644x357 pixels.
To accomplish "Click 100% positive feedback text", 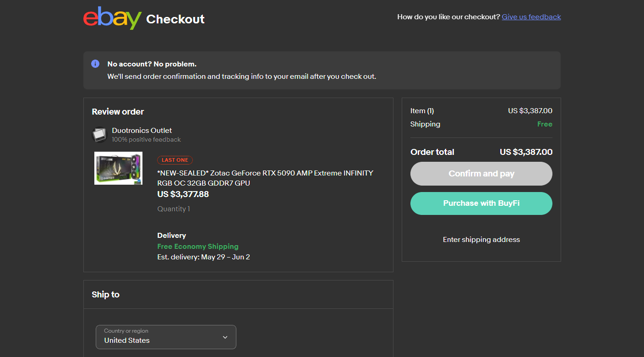I will pyautogui.click(x=147, y=140).
